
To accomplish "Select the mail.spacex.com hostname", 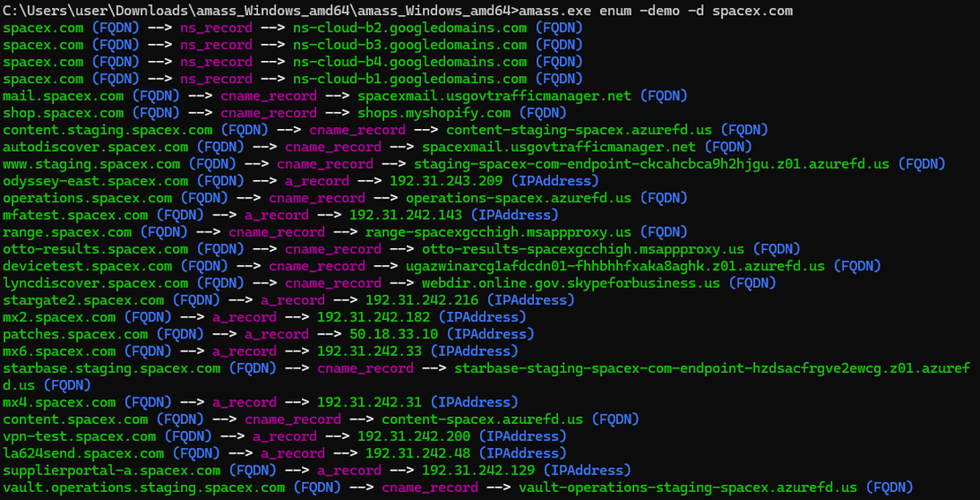I will [x=64, y=95].
